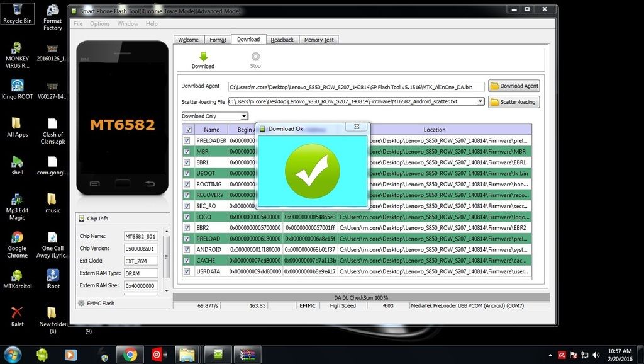Uncheck the PRELOADER partition checkbox
Image resolution: width=644 pixels, height=364 pixels.
(x=187, y=141)
